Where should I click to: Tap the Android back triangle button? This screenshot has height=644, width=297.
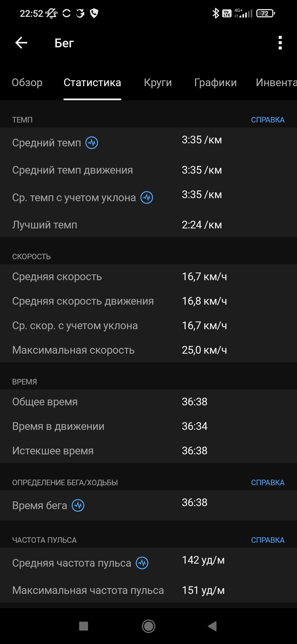[212, 626]
